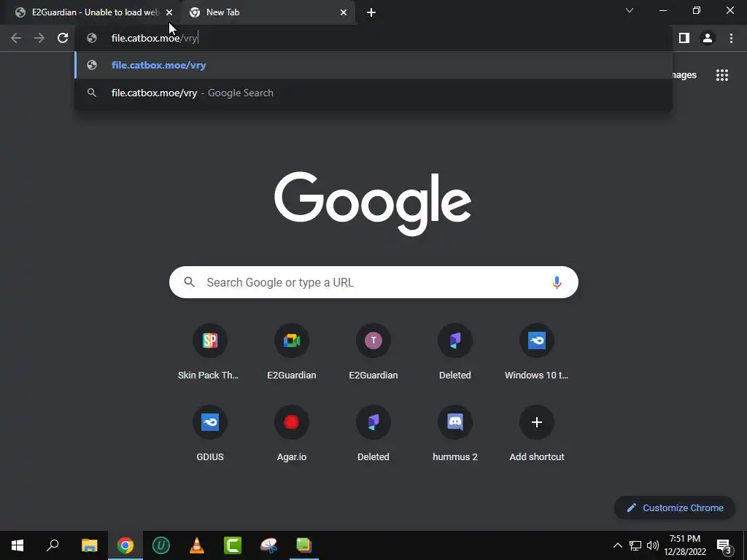Screen dimensions: 747x560
Task: Open the Windows 10 t... shortcut
Action: pyautogui.click(x=536, y=352)
